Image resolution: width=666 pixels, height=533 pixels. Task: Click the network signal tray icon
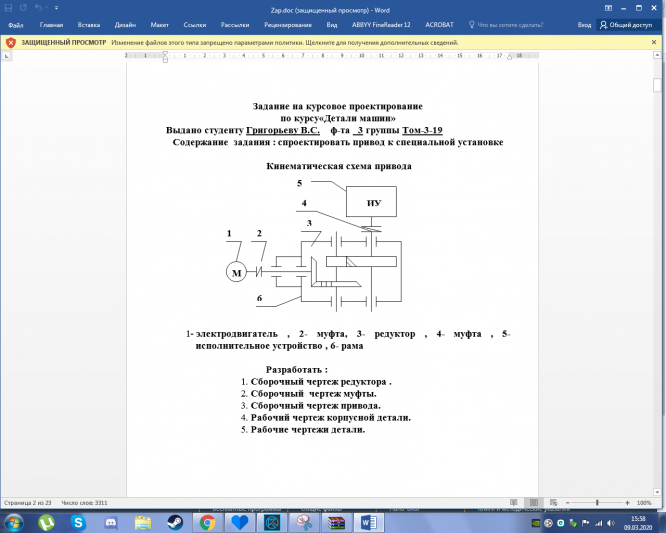[599, 523]
